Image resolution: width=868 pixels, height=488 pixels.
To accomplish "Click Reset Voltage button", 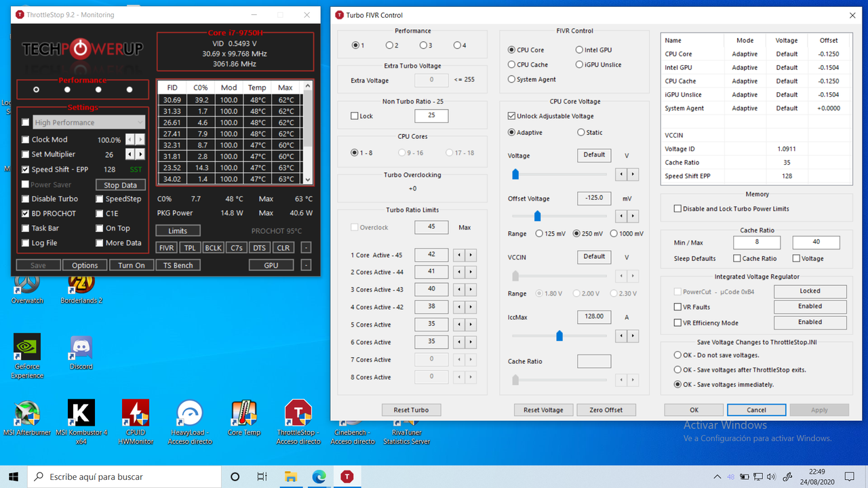I will point(543,410).
